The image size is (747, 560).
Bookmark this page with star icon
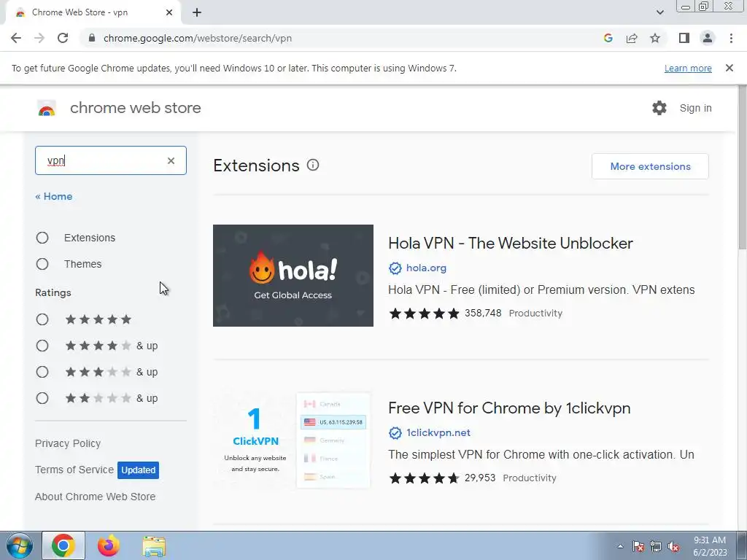tap(655, 38)
